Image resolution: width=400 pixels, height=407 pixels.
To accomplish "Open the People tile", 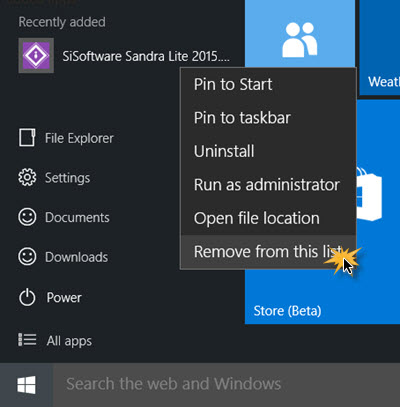I will [300, 33].
